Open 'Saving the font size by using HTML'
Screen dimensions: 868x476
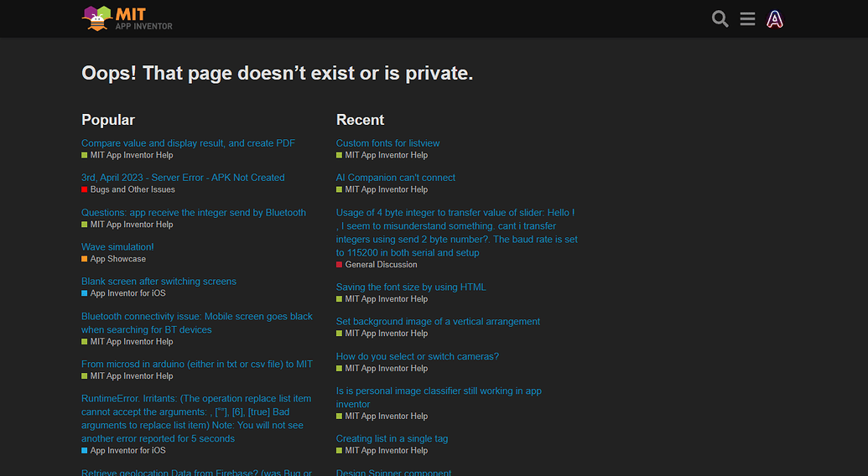click(411, 287)
